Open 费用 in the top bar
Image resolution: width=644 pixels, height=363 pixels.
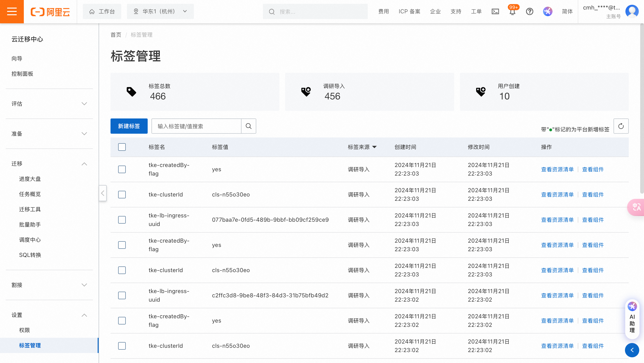click(x=383, y=11)
